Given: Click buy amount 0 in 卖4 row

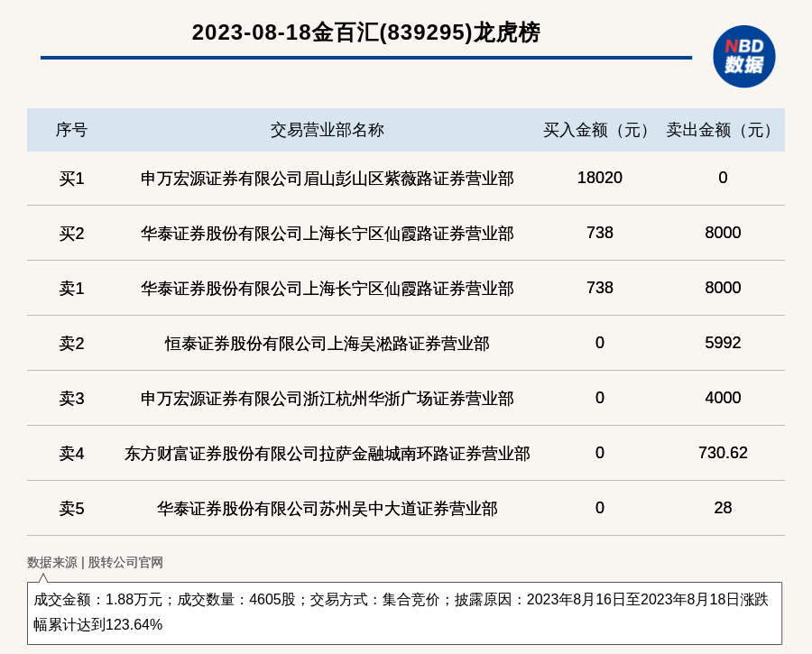Looking at the screenshot, I should [600, 453].
